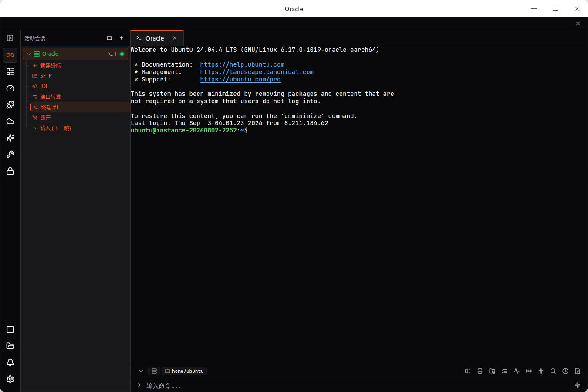Open the AI sparkles sidebar icon

point(10,138)
